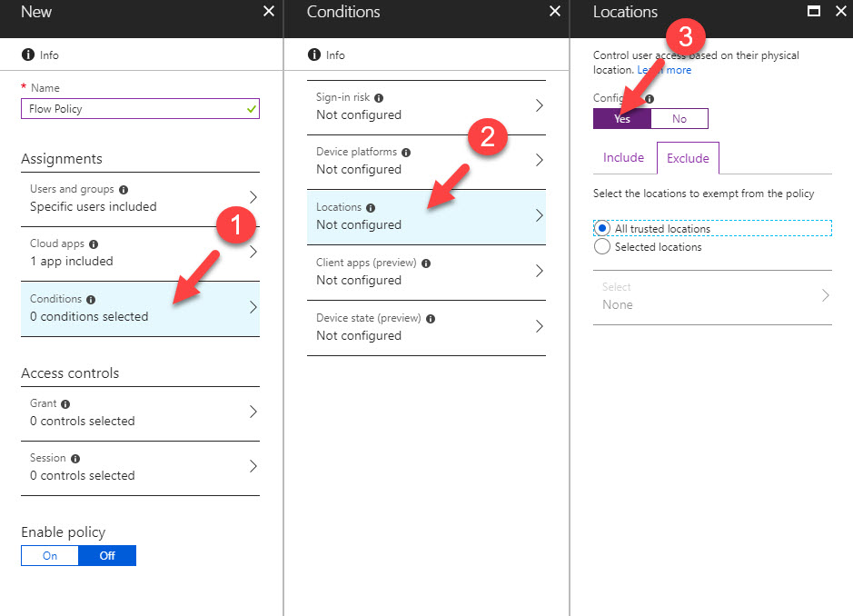This screenshot has width=853, height=616.
Task: Switch to the Include tab
Action: pos(623,158)
